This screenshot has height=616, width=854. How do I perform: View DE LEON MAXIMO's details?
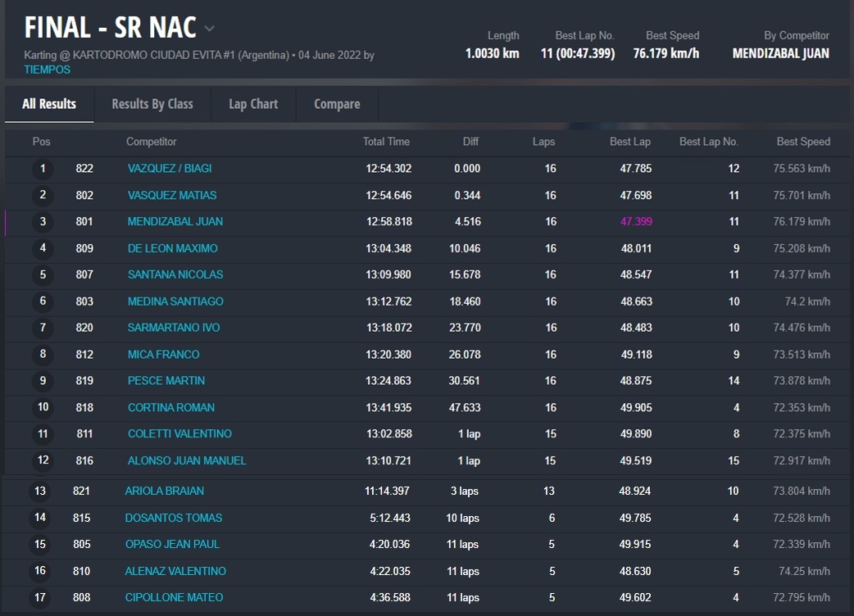pos(173,248)
